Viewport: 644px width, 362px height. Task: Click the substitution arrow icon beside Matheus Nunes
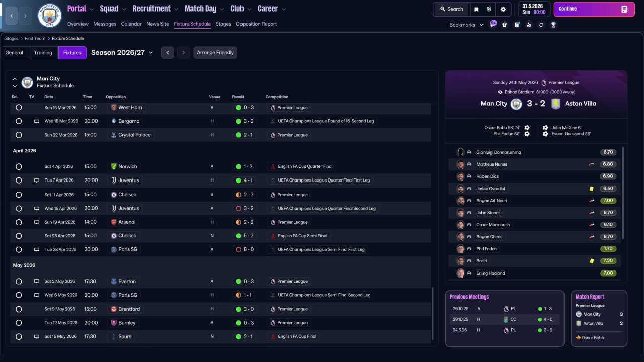tap(592, 164)
